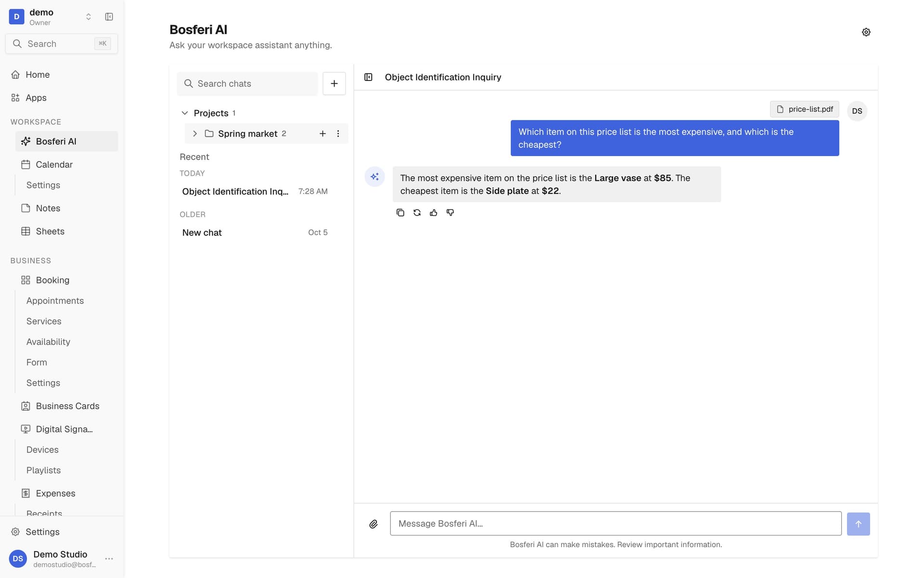This screenshot has height=578, width=924.
Task: Go to Playlists under Digital Signage
Action: 43,471
